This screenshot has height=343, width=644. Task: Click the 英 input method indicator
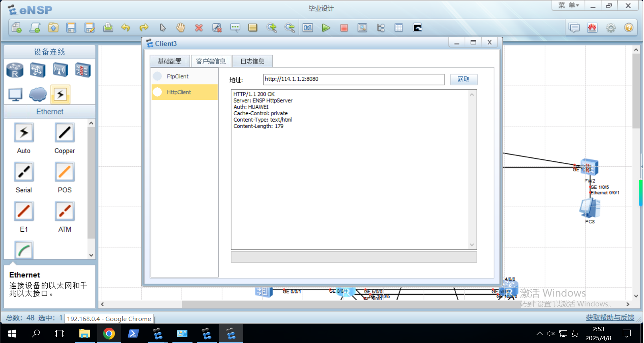pos(575,334)
